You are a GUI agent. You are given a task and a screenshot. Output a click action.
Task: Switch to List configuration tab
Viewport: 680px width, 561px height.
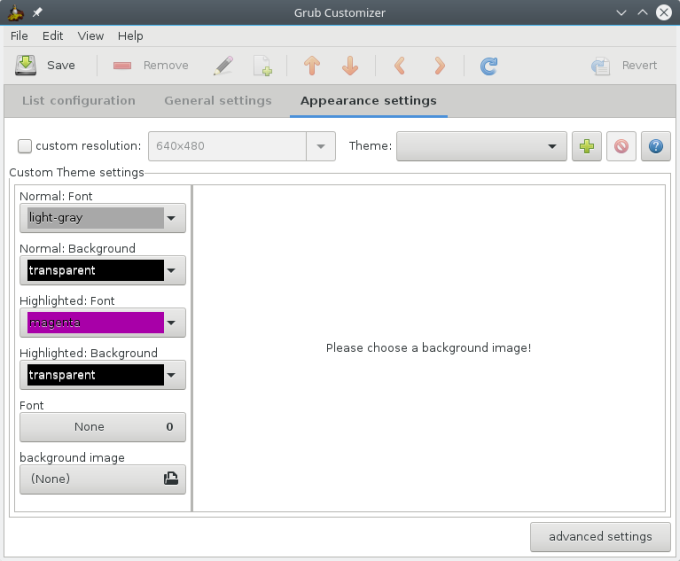[78, 101]
